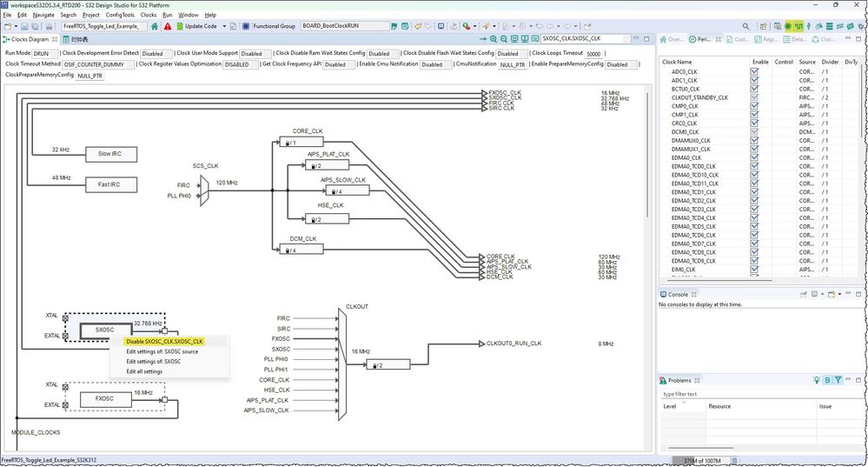This screenshot has height=467, width=868.
Task: Click the green arrow icon in Clocks Diagram toolbar
Action: [x=483, y=39]
